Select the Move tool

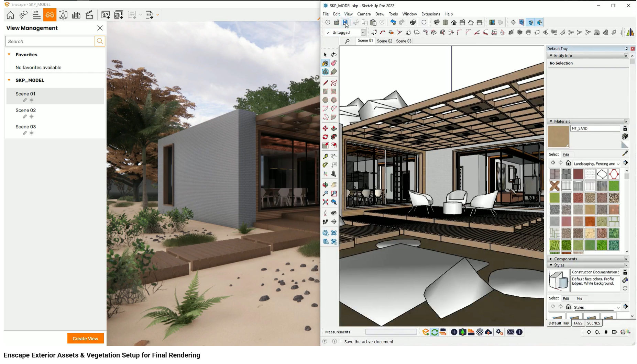pyautogui.click(x=325, y=128)
